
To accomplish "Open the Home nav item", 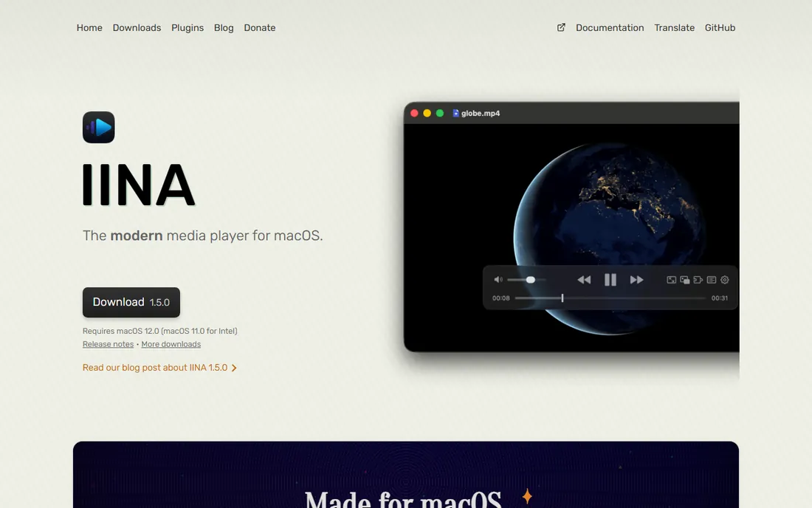I will coord(89,27).
